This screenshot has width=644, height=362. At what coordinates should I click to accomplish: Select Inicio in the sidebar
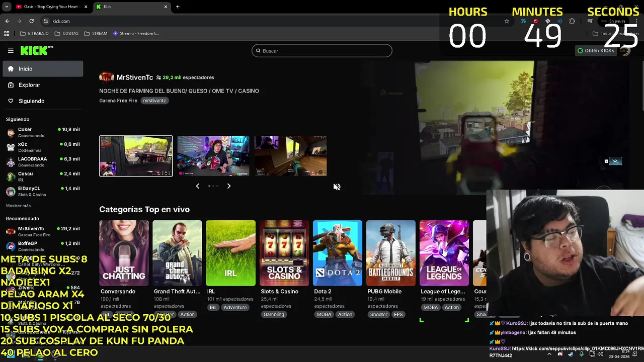click(x=43, y=69)
